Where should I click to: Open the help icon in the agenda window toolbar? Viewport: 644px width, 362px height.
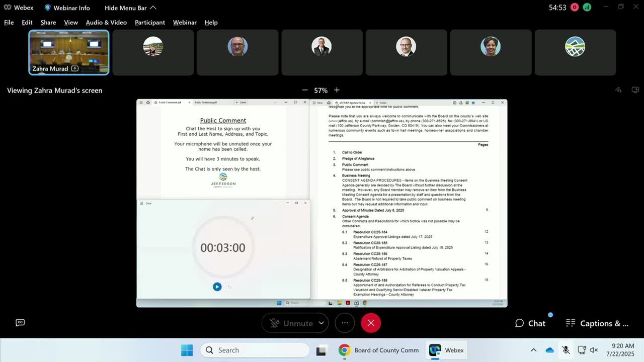click(455, 103)
